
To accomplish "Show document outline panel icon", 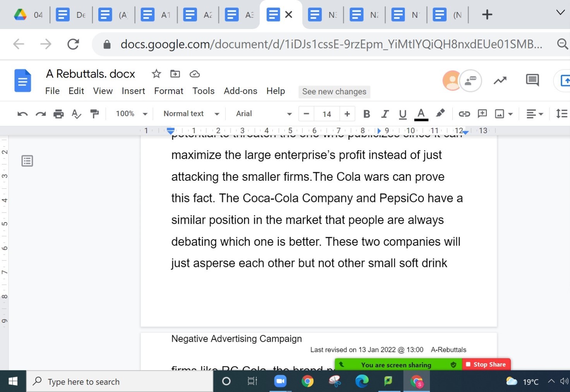I will (x=27, y=161).
